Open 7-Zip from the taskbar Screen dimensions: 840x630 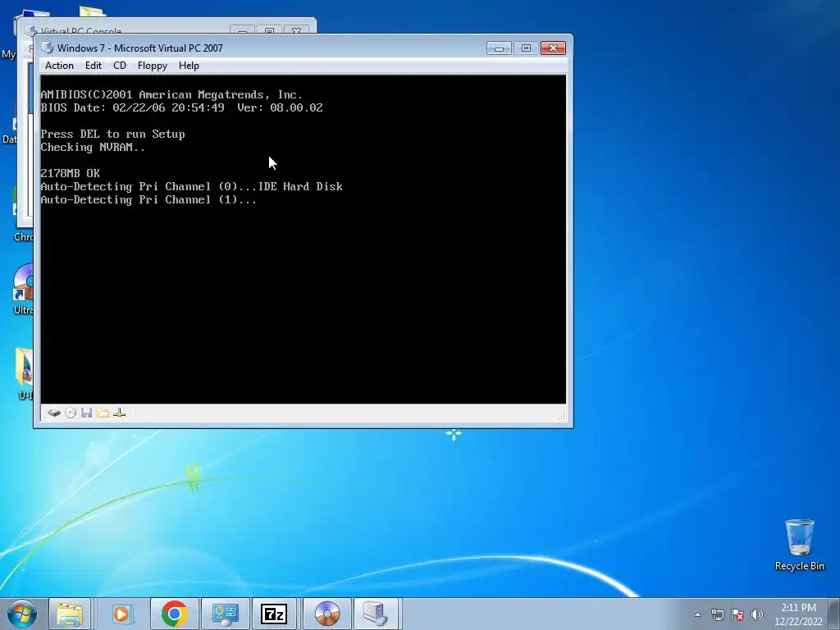click(274, 614)
